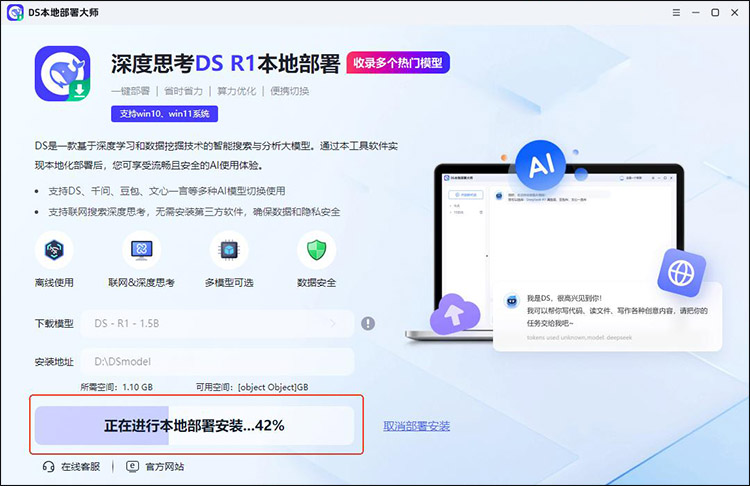Click the 安装地址 D:\DSmodel field

coord(218,362)
